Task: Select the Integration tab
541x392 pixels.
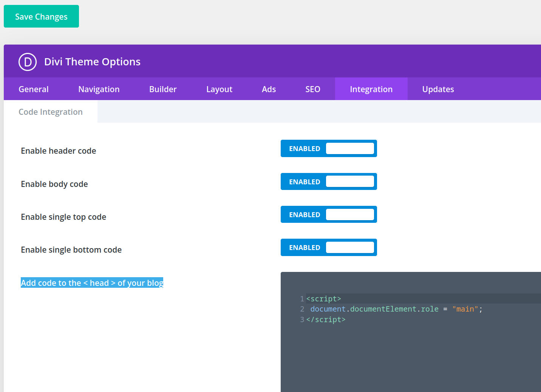Action: click(x=371, y=89)
